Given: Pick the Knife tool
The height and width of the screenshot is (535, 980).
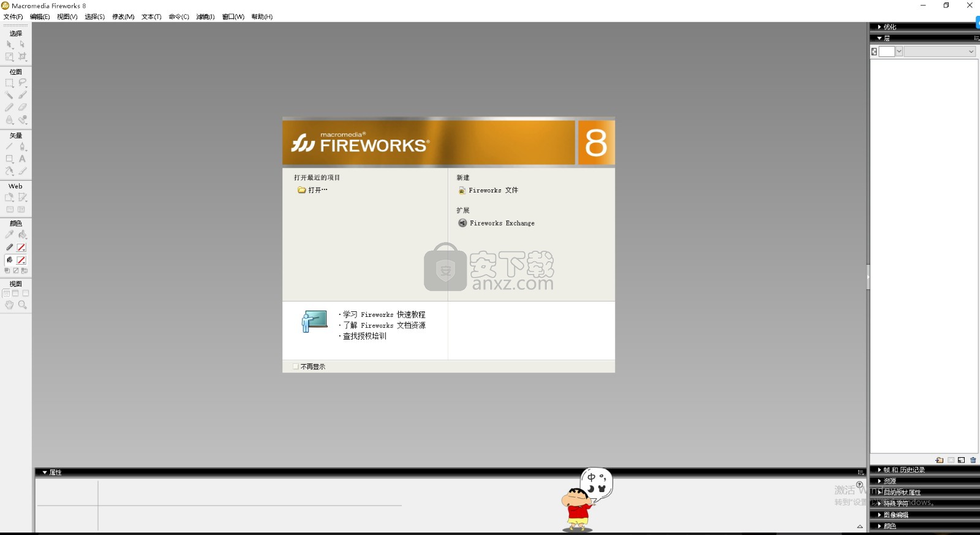Looking at the screenshot, I should (x=22, y=171).
